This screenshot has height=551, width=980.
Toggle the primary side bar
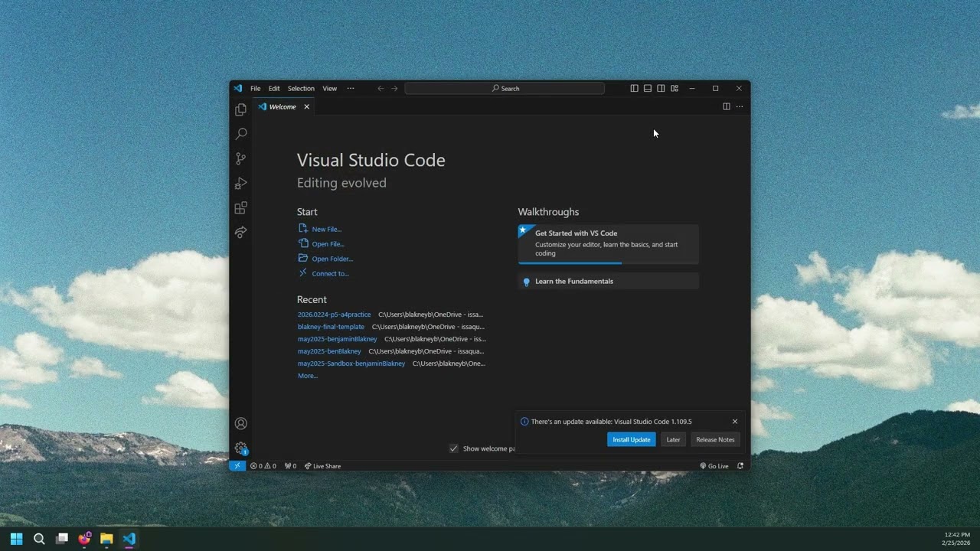(x=634, y=88)
